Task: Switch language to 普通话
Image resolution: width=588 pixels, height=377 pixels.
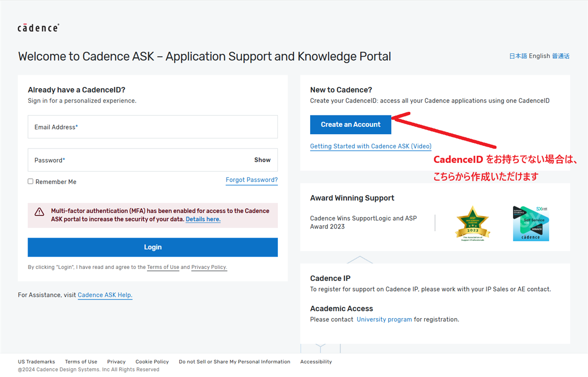Action: [x=560, y=56]
